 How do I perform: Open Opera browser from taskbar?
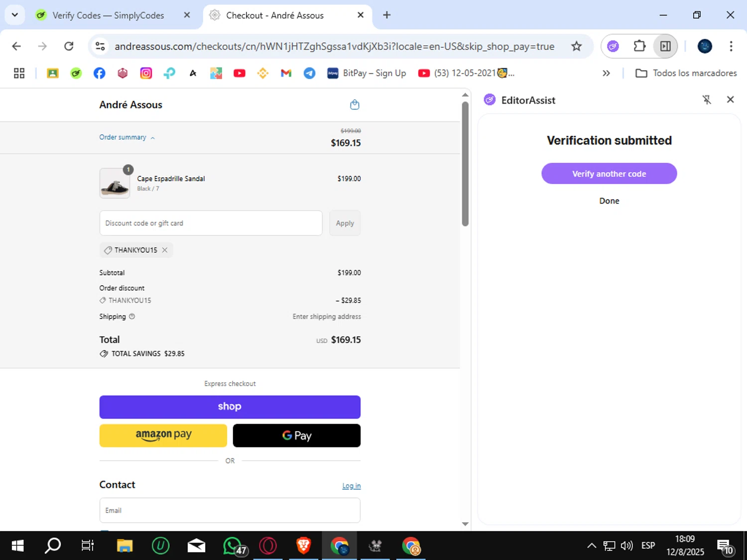click(268, 546)
